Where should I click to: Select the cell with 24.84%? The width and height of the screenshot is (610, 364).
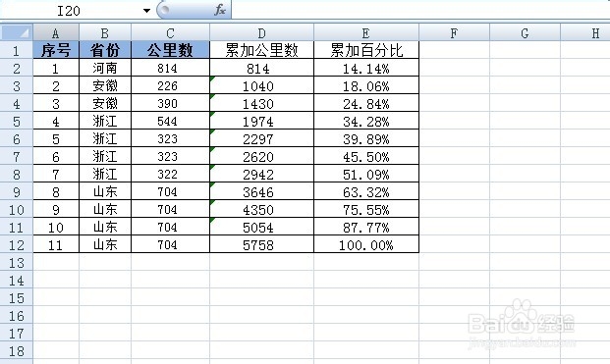366,103
